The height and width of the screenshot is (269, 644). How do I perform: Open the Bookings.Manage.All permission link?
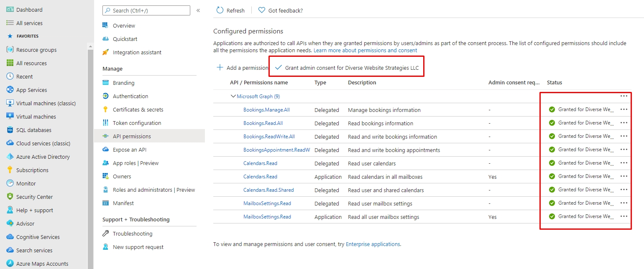tap(266, 110)
